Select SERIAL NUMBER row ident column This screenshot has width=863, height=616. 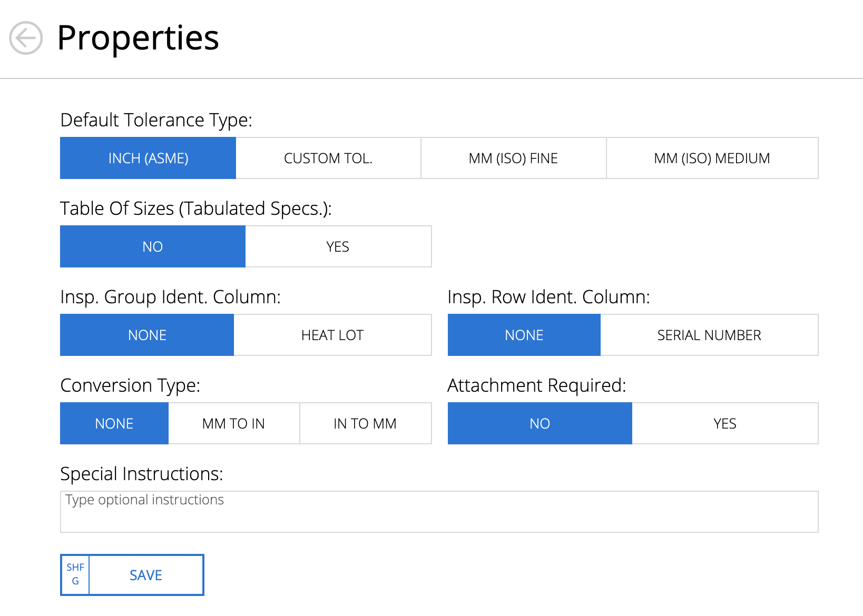tap(709, 335)
